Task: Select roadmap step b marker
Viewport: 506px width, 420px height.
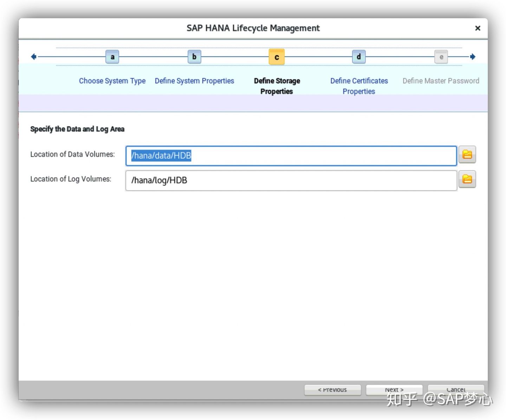Action: [x=194, y=57]
